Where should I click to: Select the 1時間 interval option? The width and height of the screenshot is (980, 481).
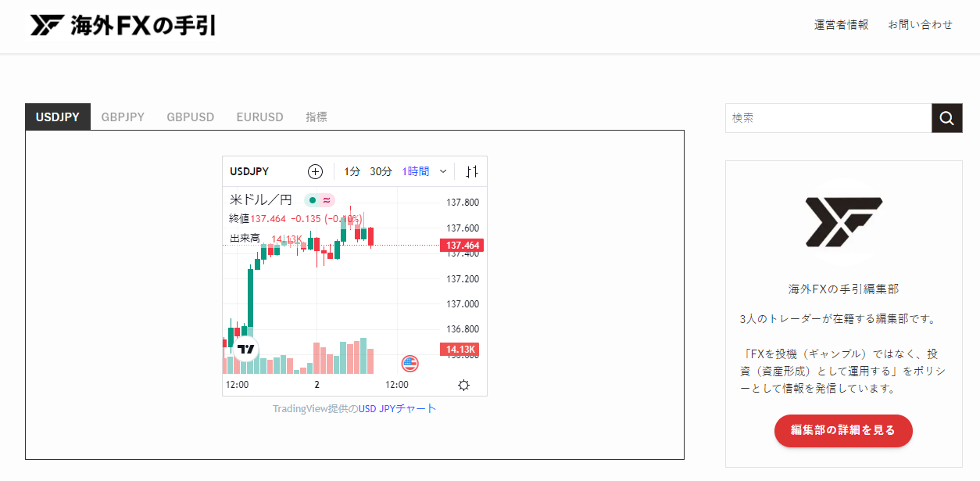pyautogui.click(x=415, y=171)
